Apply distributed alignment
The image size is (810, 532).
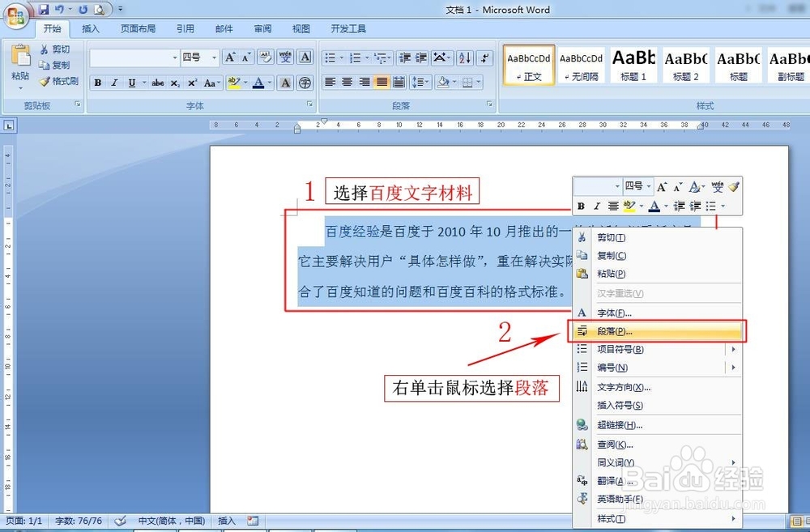click(x=399, y=83)
